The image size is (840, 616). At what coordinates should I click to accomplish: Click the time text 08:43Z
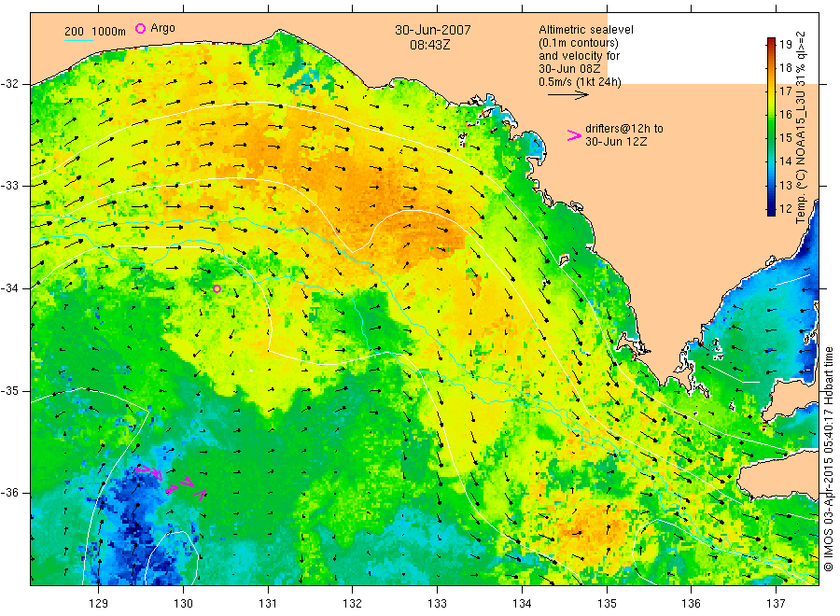[x=430, y=45]
